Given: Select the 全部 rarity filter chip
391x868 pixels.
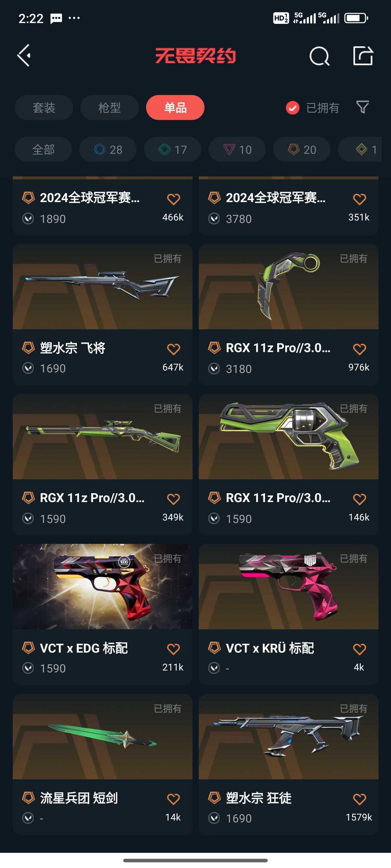Looking at the screenshot, I should point(43,149).
